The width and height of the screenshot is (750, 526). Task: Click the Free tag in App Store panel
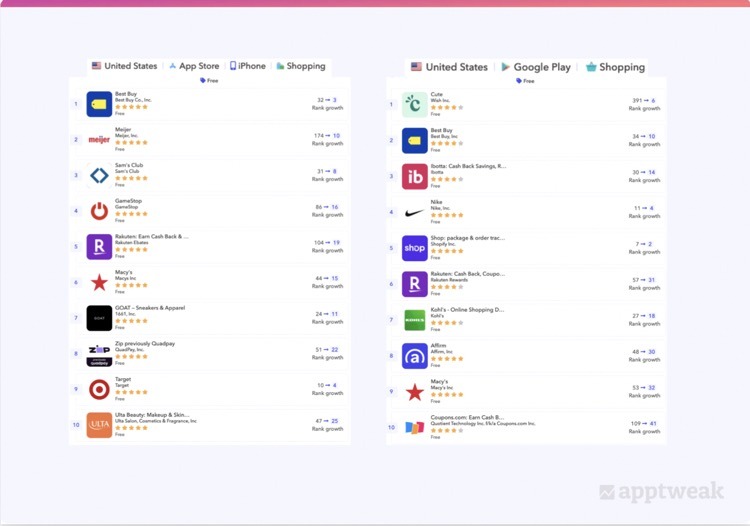[209, 80]
